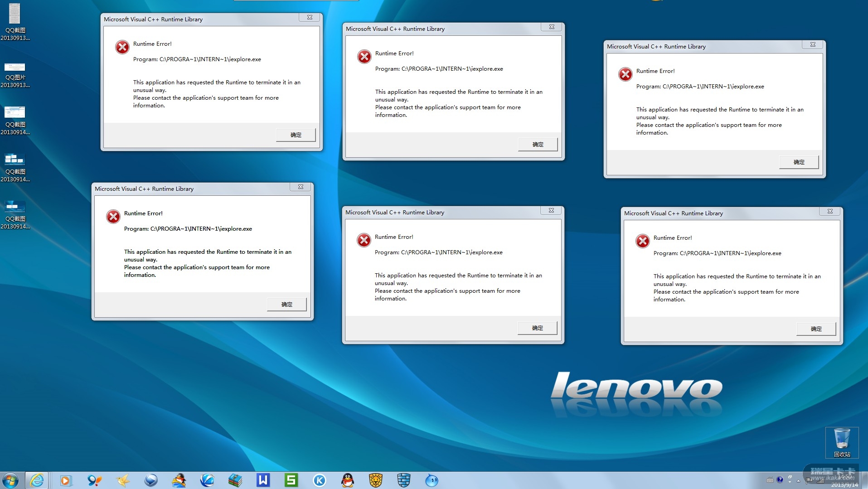868x489 pixels.
Task: Launch the blue smiley droplet chat icon
Action: pos(432,480)
